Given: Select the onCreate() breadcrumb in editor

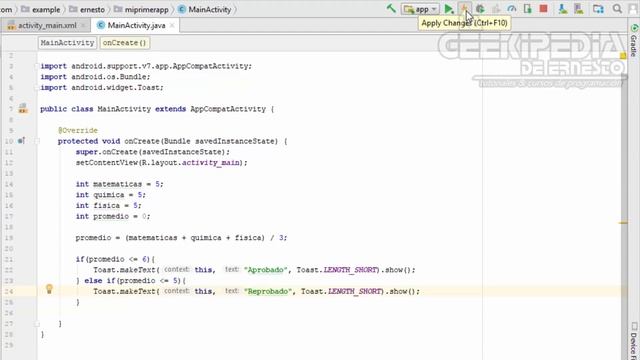Looking at the screenshot, I should (x=124, y=42).
